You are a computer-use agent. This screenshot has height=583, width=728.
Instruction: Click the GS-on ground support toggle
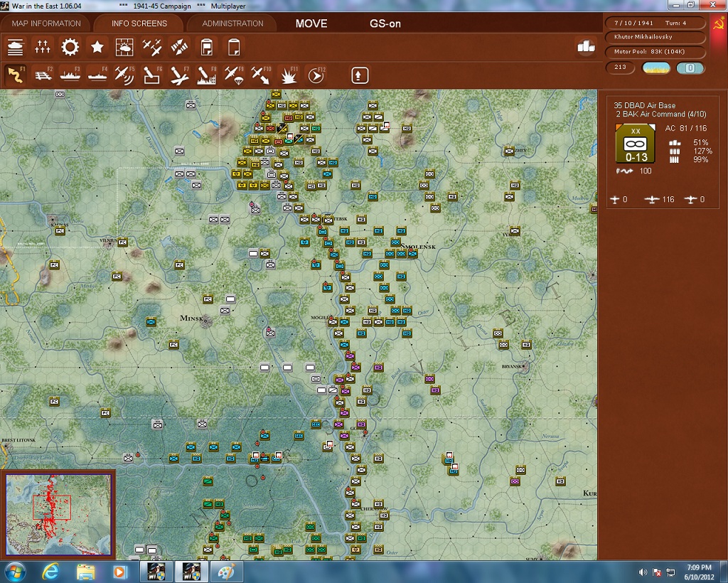pyautogui.click(x=385, y=23)
